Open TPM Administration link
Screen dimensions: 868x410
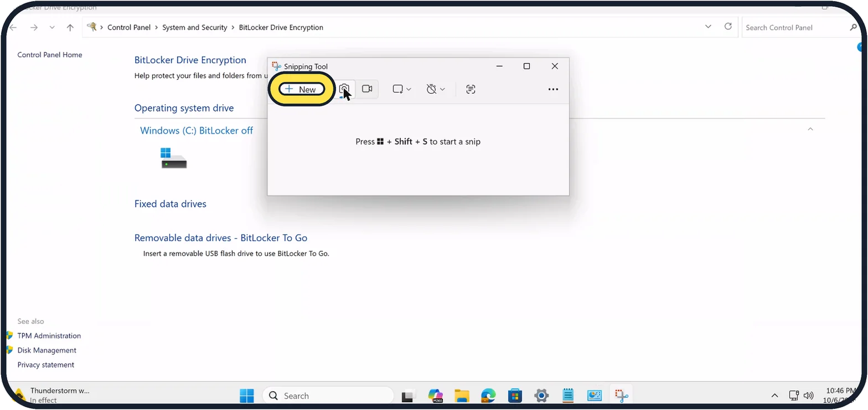pyautogui.click(x=49, y=336)
